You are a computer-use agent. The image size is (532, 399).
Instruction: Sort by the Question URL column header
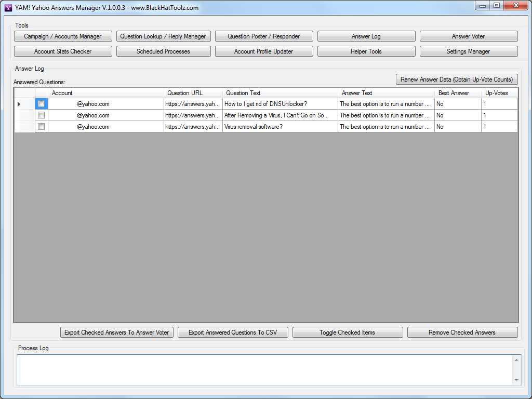(x=193, y=93)
